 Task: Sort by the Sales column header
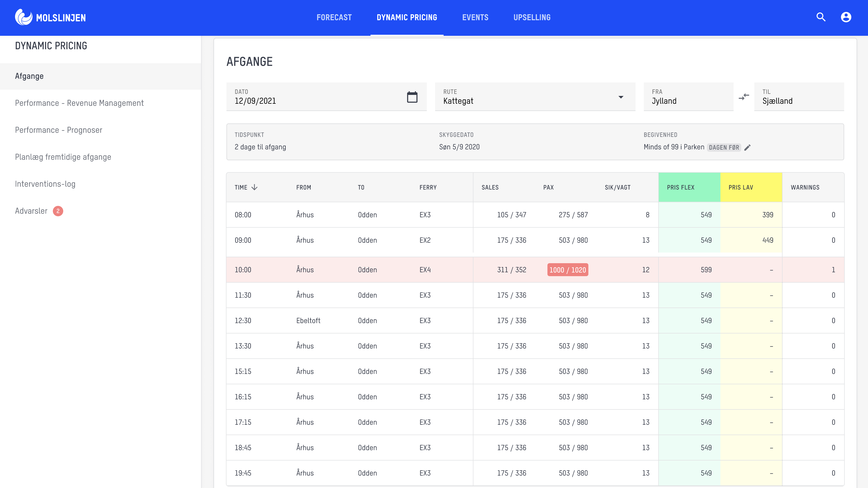(x=490, y=187)
